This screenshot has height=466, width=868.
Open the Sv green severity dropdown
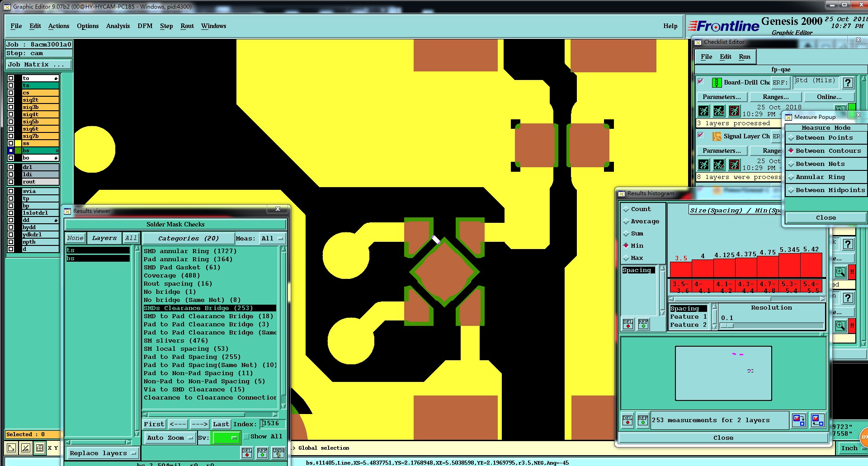(226, 438)
